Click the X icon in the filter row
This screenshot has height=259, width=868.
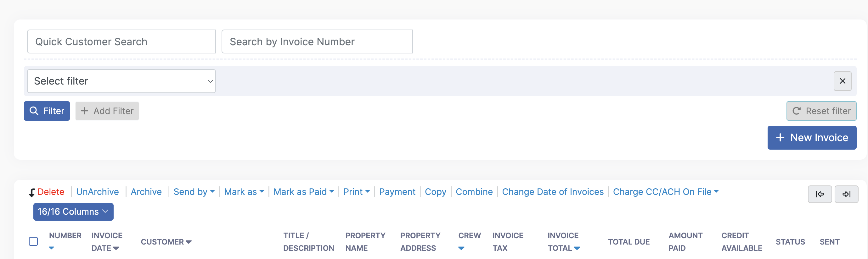coord(842,81)
